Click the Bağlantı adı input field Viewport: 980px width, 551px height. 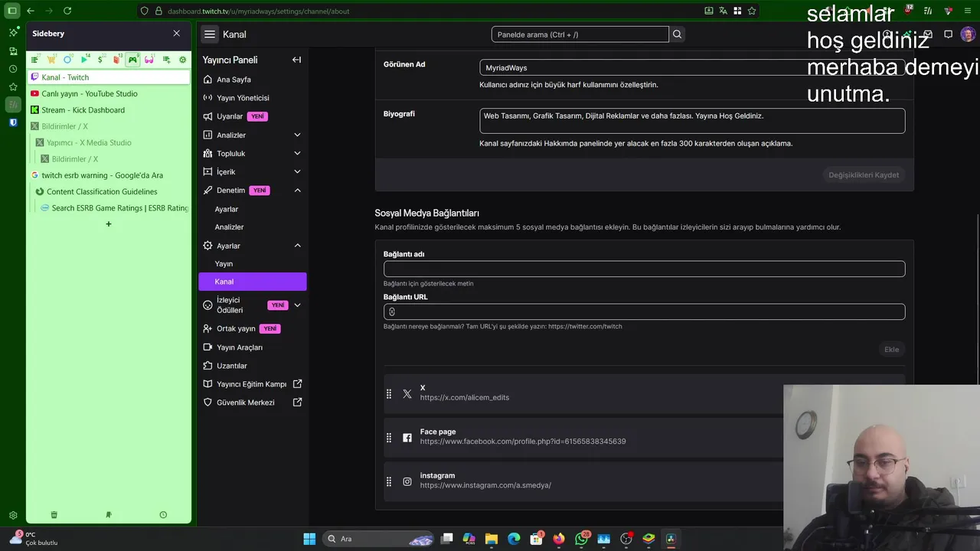(x=644, y=269)
